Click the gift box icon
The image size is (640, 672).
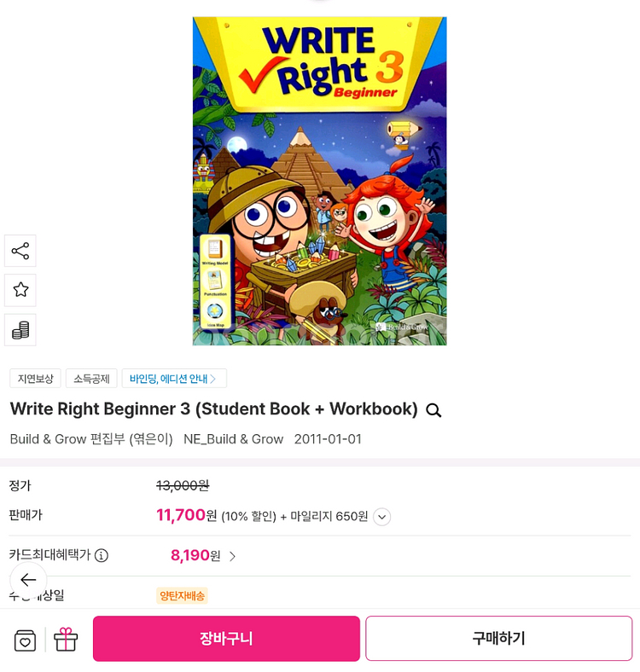pyautogui.click(x=66, y=639)
